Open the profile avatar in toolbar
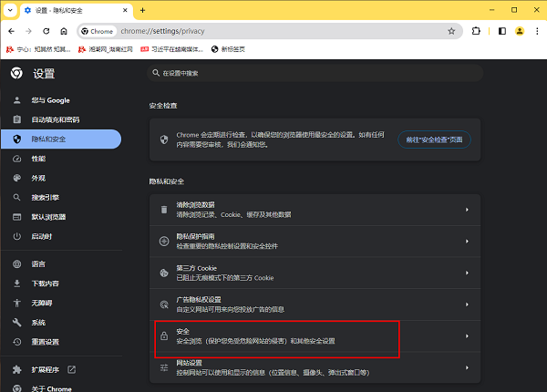Viewport: 547px width, 392px height. click(519, 31)
